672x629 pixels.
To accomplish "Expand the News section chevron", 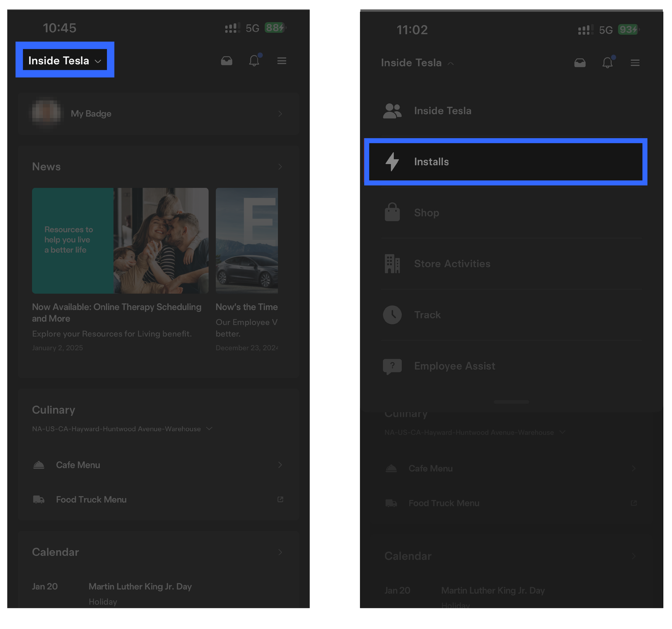I will tap(280, 167).
